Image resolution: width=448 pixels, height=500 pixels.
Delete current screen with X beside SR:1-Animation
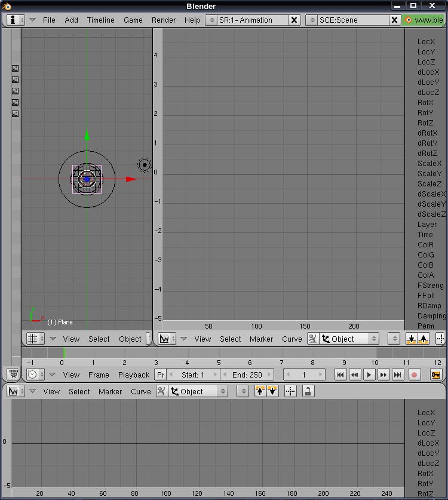(294, 20)
